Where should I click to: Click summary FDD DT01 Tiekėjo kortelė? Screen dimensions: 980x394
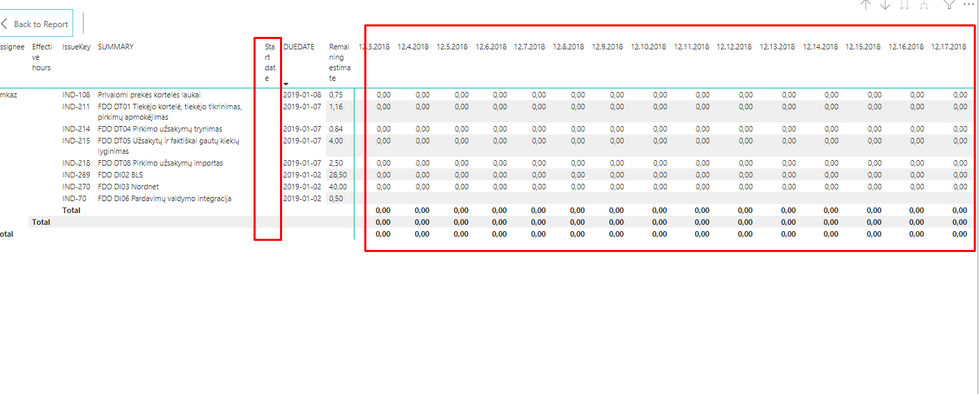[170, 112]
